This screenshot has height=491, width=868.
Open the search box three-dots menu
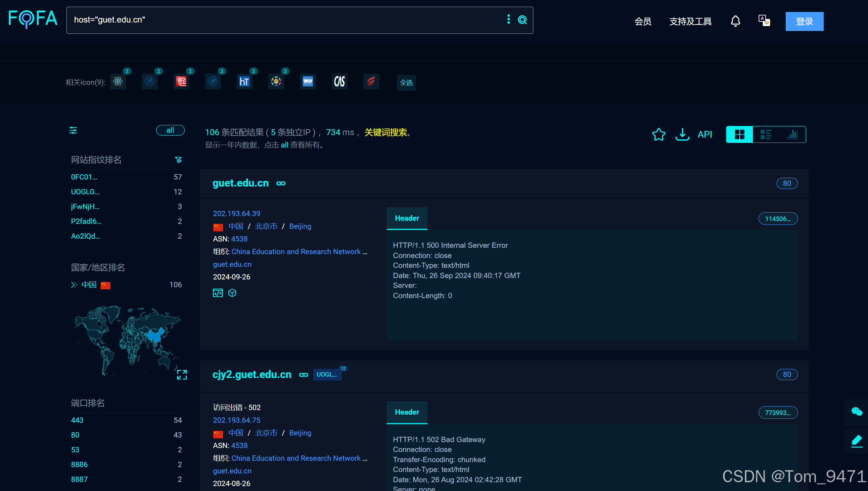(508, 19)
